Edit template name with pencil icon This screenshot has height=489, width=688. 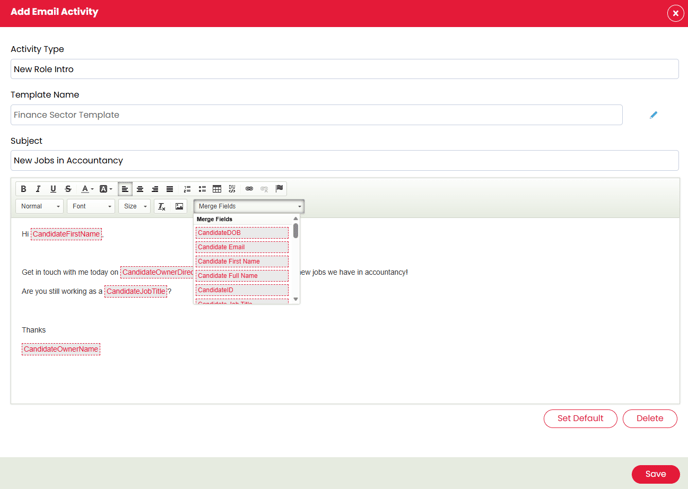tap(654, 115)
